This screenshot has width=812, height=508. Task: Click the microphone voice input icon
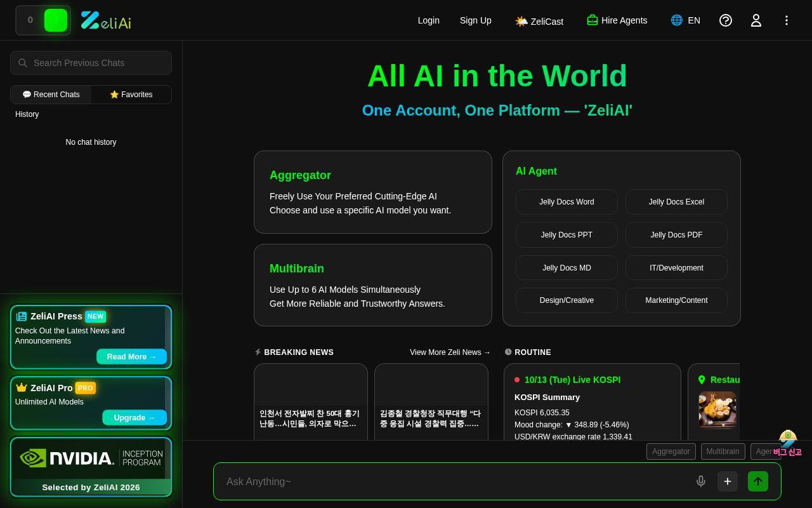(701, 481)
